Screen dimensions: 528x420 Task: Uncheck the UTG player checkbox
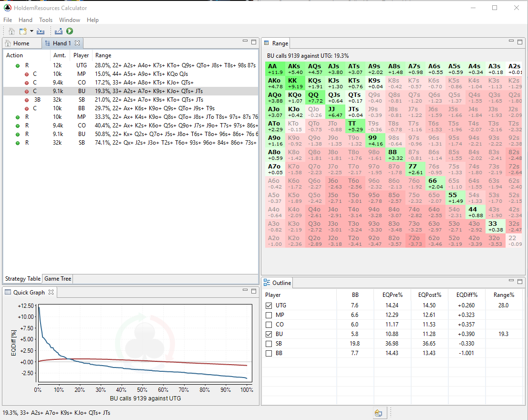pos(269,306)
